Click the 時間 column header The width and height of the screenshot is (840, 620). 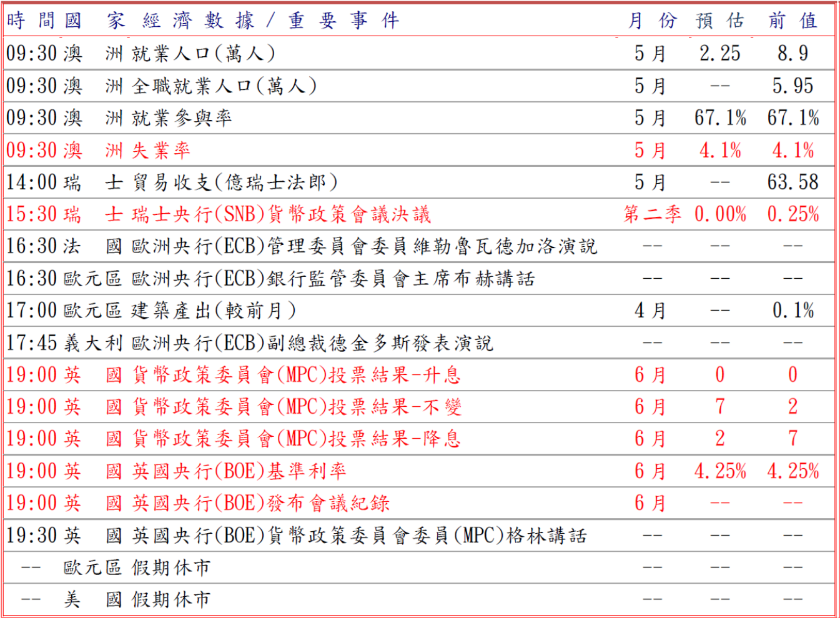(32, 21)
